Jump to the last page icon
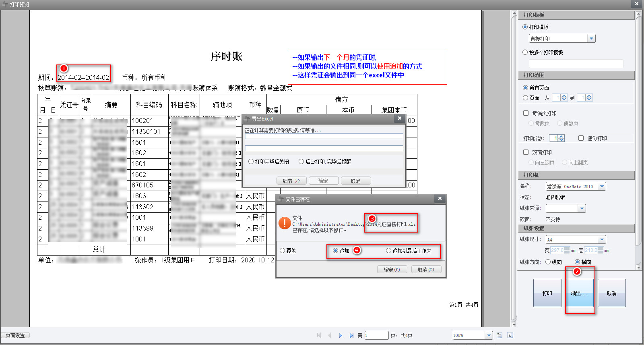This screenshot has height=345, width=644. (x=351, y=335)
